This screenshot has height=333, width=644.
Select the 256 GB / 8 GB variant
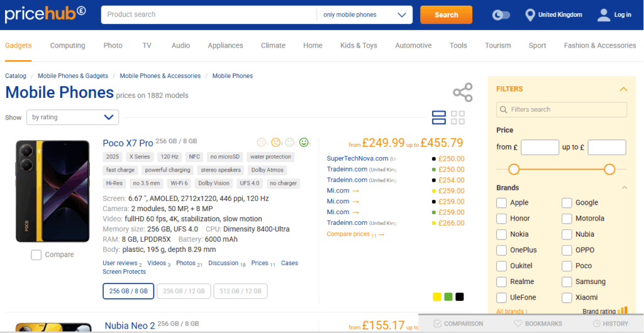click(x=128, y=291)
